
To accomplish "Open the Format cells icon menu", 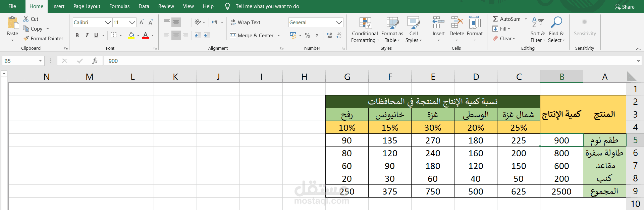I will [475, 23].
